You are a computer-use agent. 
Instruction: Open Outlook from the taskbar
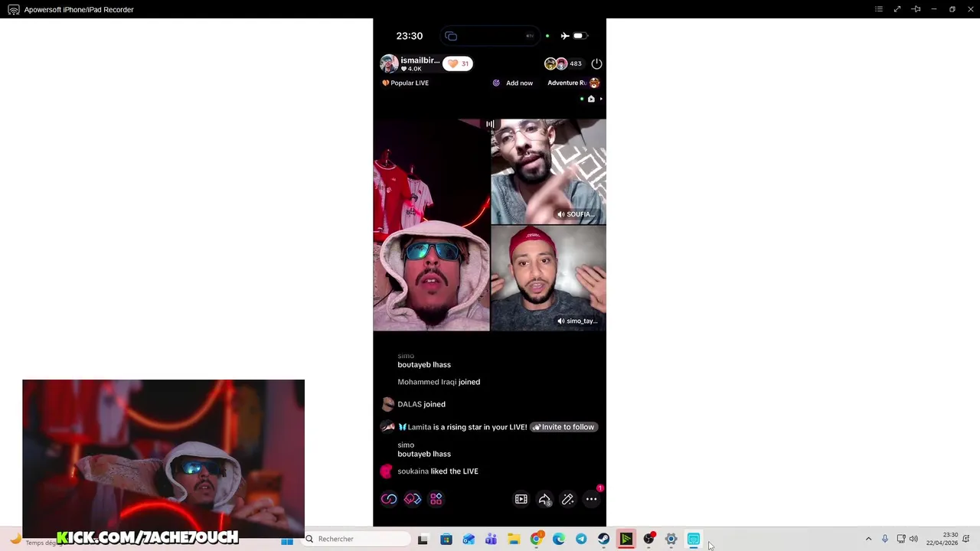click(x=469, y=540)
